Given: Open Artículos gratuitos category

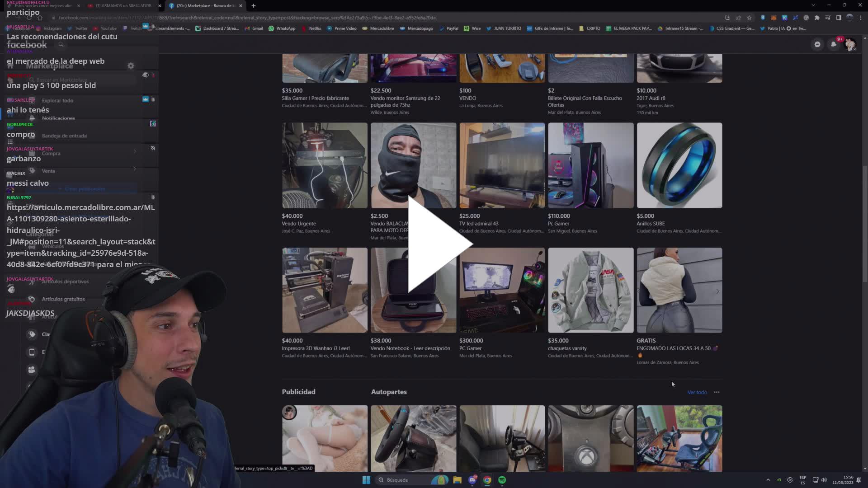Looking at the screenshot, I should (x=63, y=299).
